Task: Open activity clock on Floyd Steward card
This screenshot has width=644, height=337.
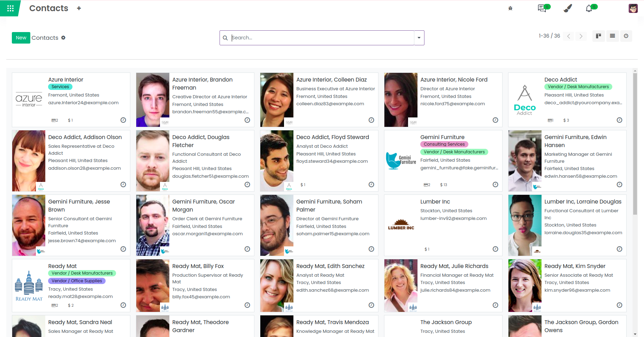Action: [371, 185]
